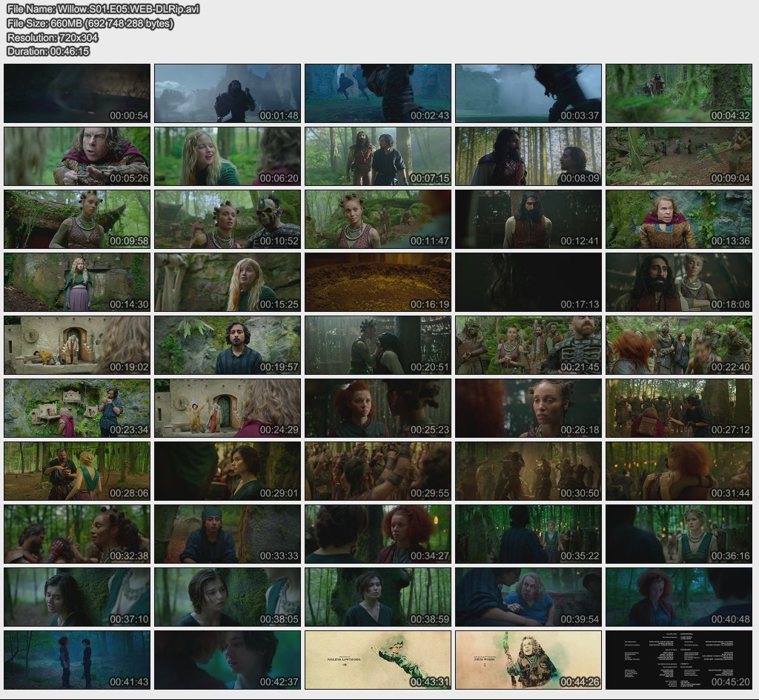Click the blonde woman frame at 00:06:20
Viewport: 759px width, 700px height.
[228, 156]
